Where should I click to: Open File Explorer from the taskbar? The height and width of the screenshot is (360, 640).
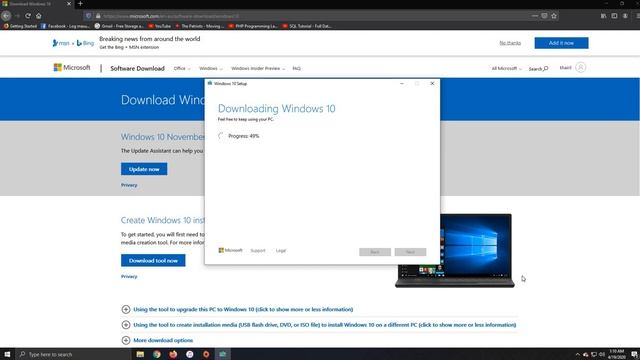140,354
